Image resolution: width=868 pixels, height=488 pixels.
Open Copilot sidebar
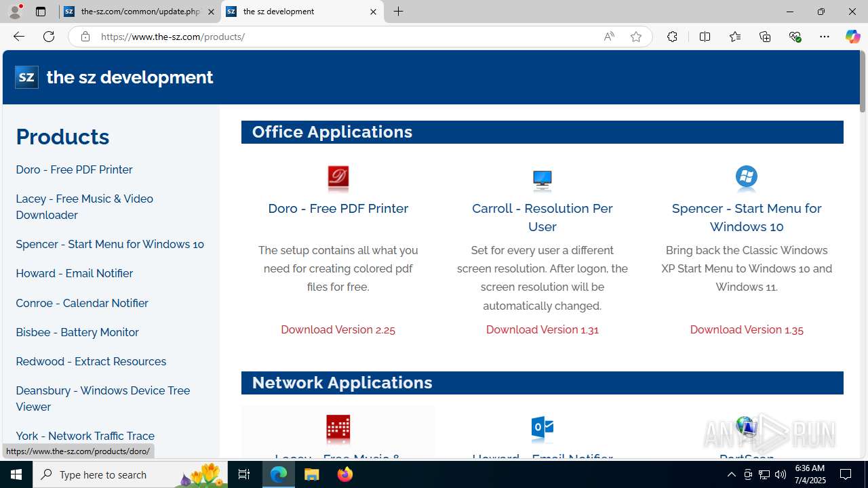click(x=852, y=37)
